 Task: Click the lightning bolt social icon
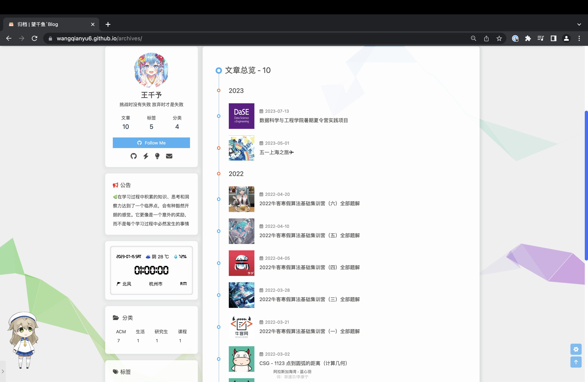pos(146,156)
